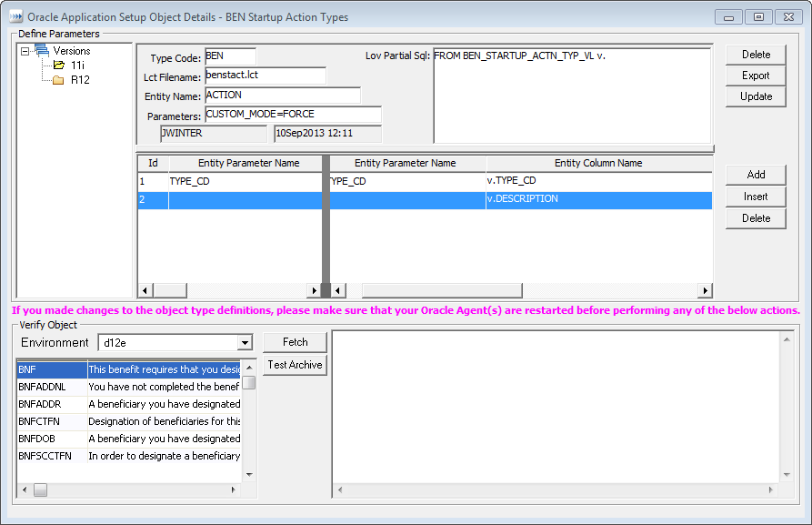Screen dimensions: 812x525
Task: Click the grid vertical splitter bar
Action: pyautogui.click(x=326, y=226)
